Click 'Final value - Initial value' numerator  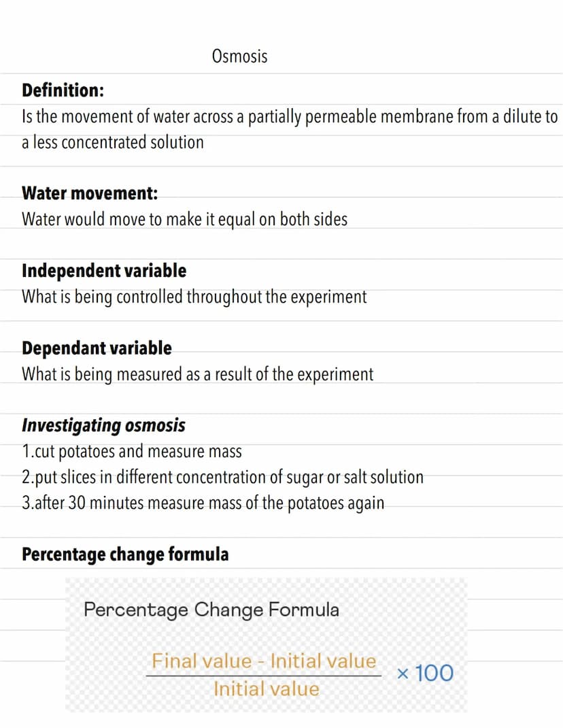tap(264, 661)
